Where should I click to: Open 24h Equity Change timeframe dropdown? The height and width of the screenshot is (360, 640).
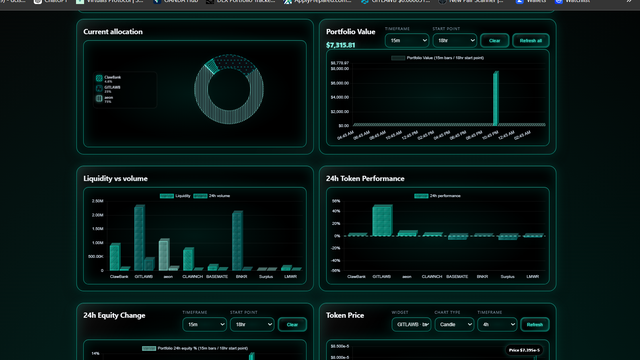click(x=204, y=324)
